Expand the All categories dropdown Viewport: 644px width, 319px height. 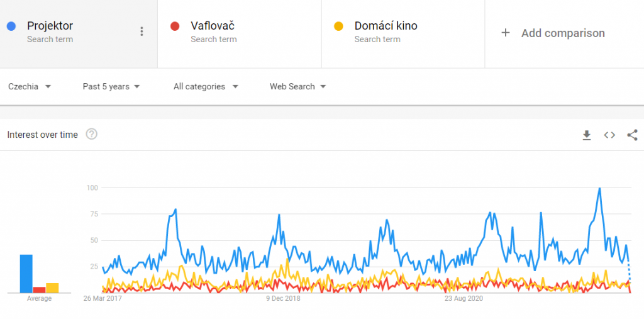tap(206, 87)
